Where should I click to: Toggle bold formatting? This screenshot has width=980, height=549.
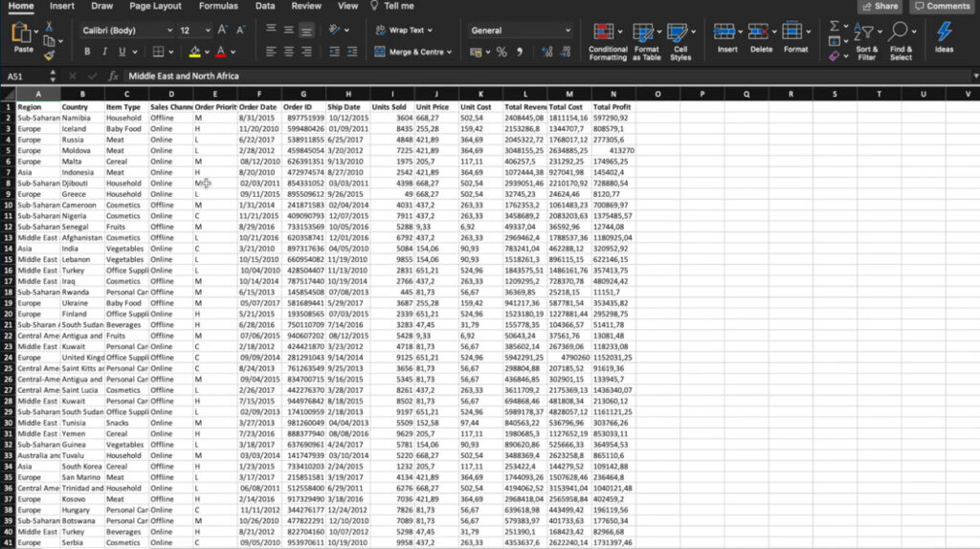(x=87, y=52)
